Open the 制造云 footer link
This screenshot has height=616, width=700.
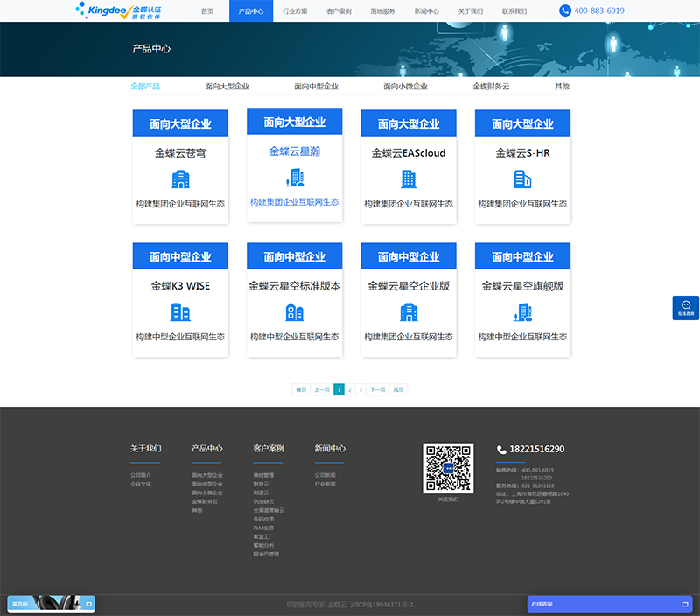coord(261,493)
